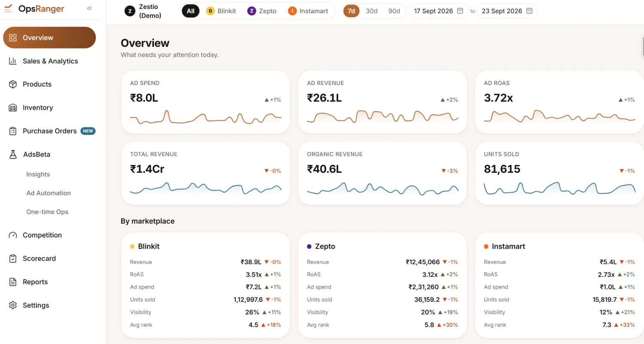Screen dimensions: 644x344
Task: Click the Sales & Analytics bar chart icon
Action: click(13, 61)
